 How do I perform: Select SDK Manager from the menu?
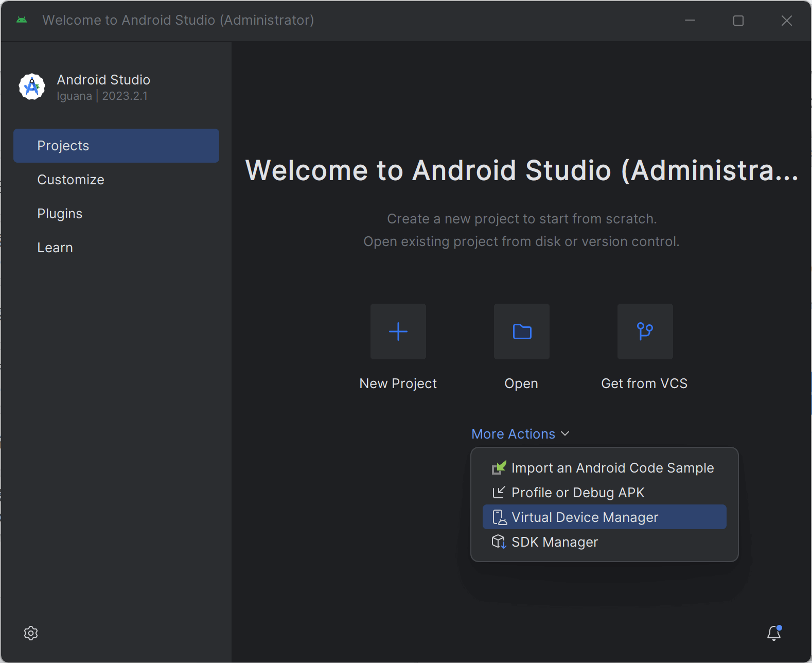pyautogui.click(x=555, y=542)
